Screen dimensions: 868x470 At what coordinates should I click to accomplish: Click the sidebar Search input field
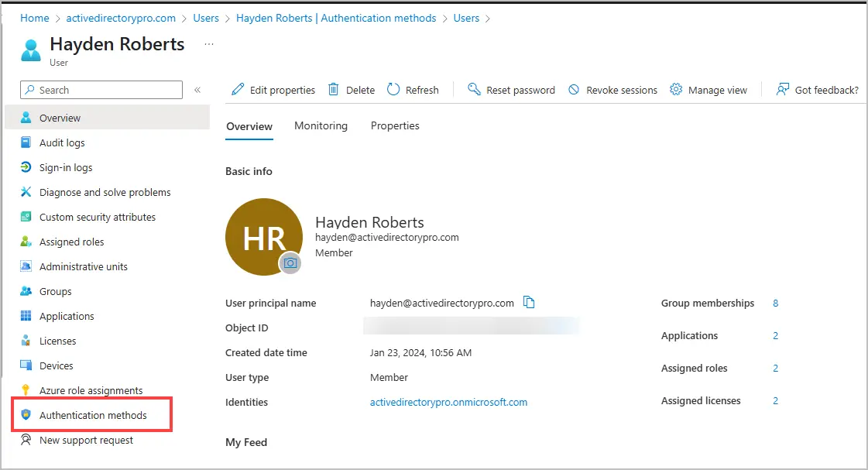point(108,90)
